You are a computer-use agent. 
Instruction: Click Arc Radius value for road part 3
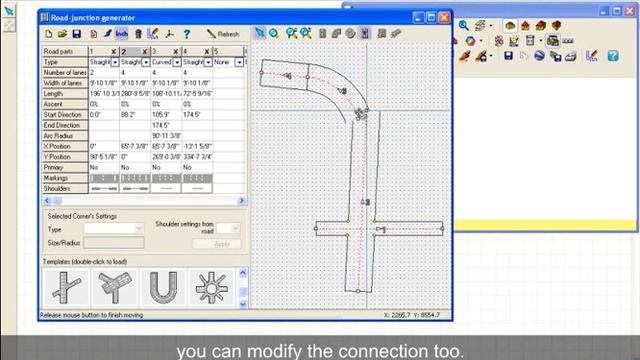click(x=166, y=136)
